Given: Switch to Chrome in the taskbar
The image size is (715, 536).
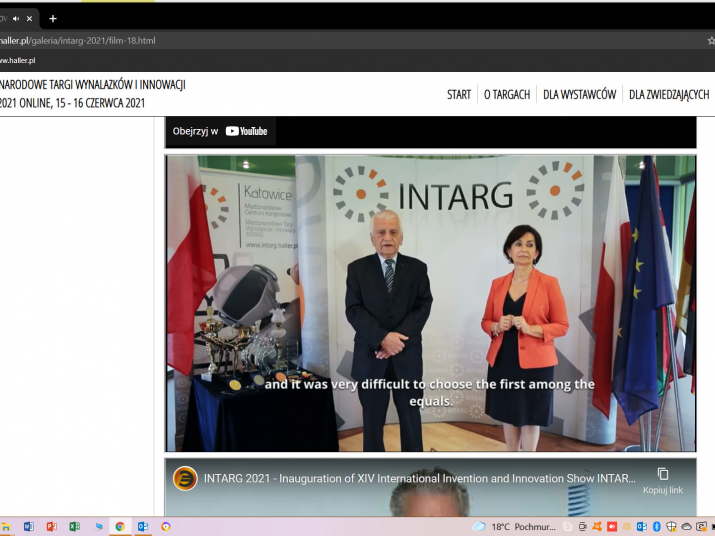Looking at the screenshot, I should 120,526.
